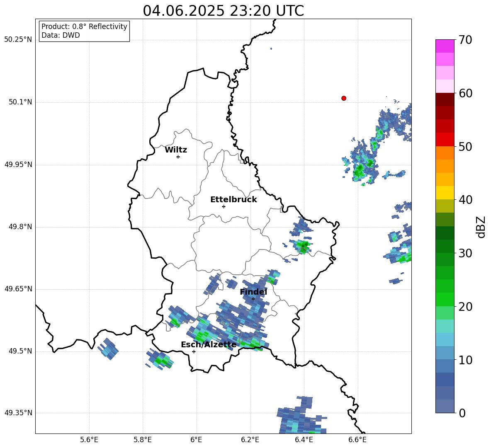
Task: Click the title text 04.06.2025 23:20 UTC
Action: point(223,11)
